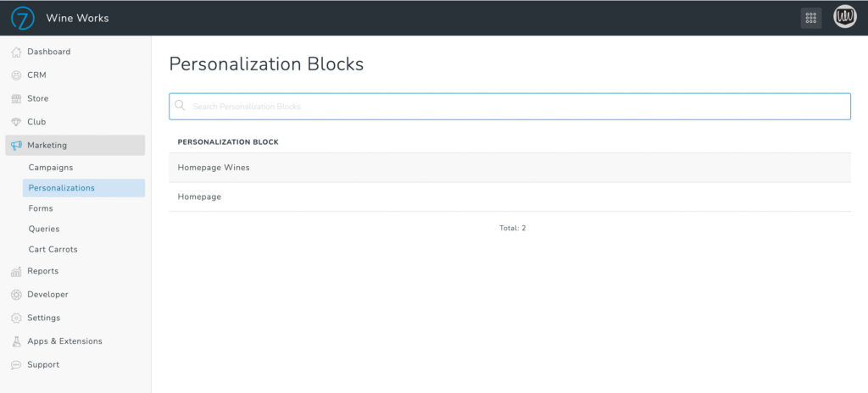The height and width of the screenshot is (393, 868).
Task: Open the Homepage Wines block row
Action: click(509, 167)
